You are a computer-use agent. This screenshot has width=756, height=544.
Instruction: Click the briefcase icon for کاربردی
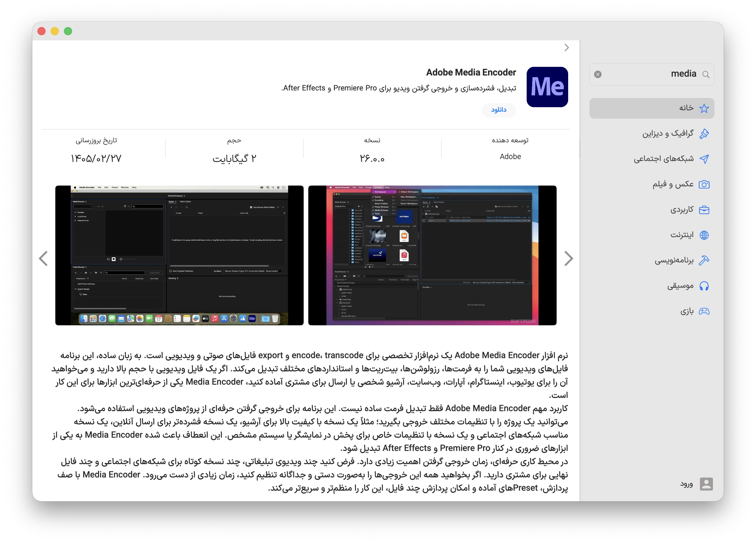(704, 210)
